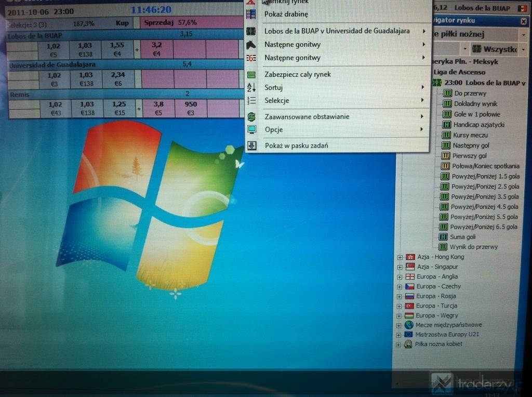The image size is (532, 397).
Task: Expand the Europa - Turcja node
Action: (400, 306)
